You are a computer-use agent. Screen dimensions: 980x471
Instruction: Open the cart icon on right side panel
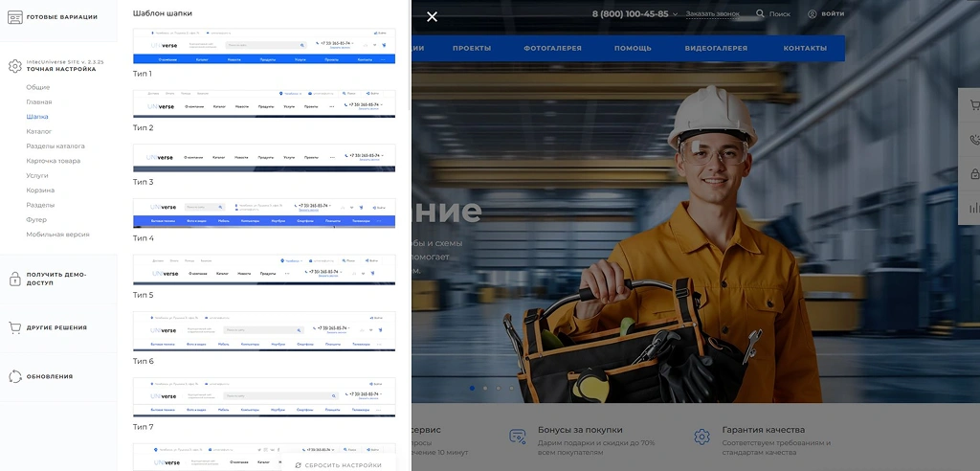click(x=974, y=105)
